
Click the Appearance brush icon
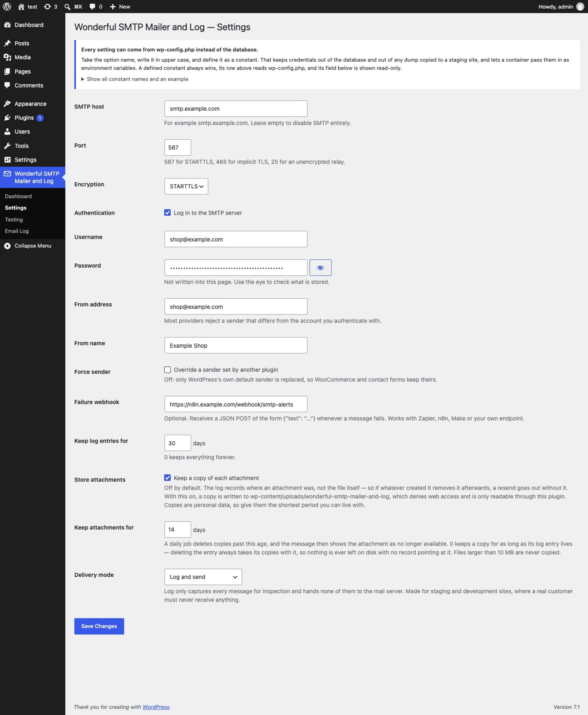click(x=7, y=104)
